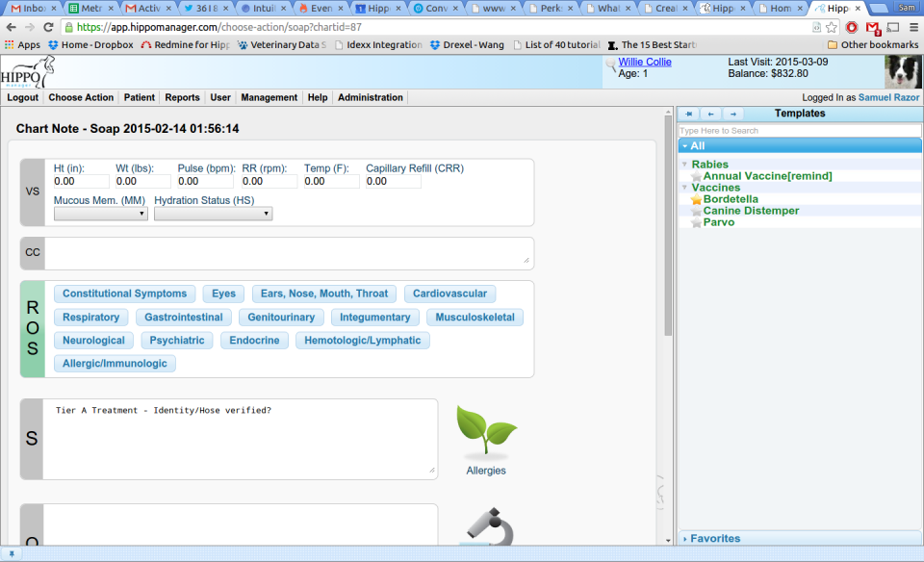924x562 pixels.
Task: Open Mucous Mem. (MM) dropdown
Action: click(x=100, y=214)
